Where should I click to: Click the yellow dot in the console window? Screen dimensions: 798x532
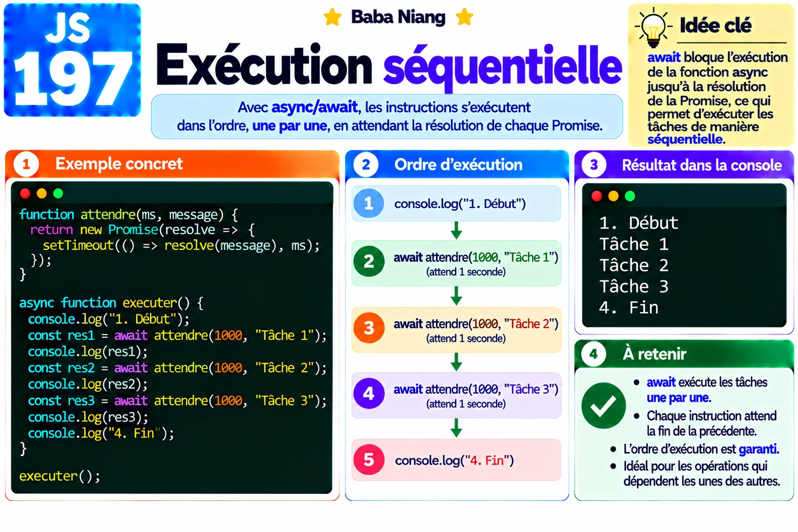coord(614,196)
